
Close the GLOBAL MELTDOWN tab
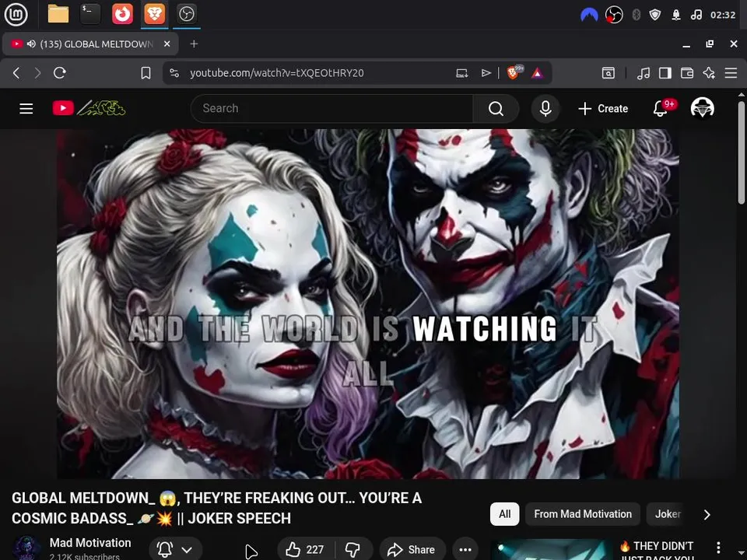coord(167,44)
